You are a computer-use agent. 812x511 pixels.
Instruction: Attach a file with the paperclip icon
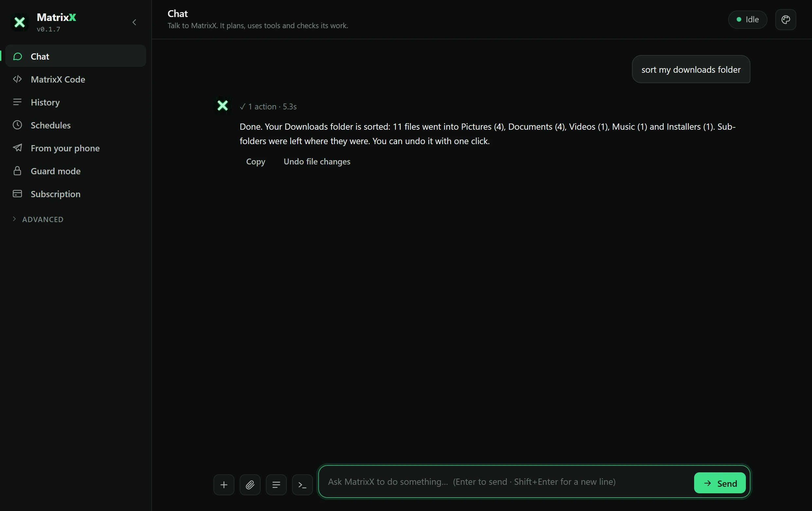[x=250, y=485]
